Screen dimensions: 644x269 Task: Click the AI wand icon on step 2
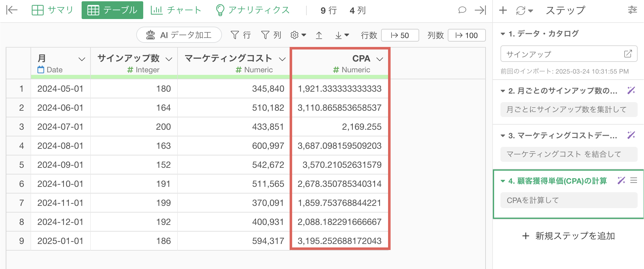(631, 90)
